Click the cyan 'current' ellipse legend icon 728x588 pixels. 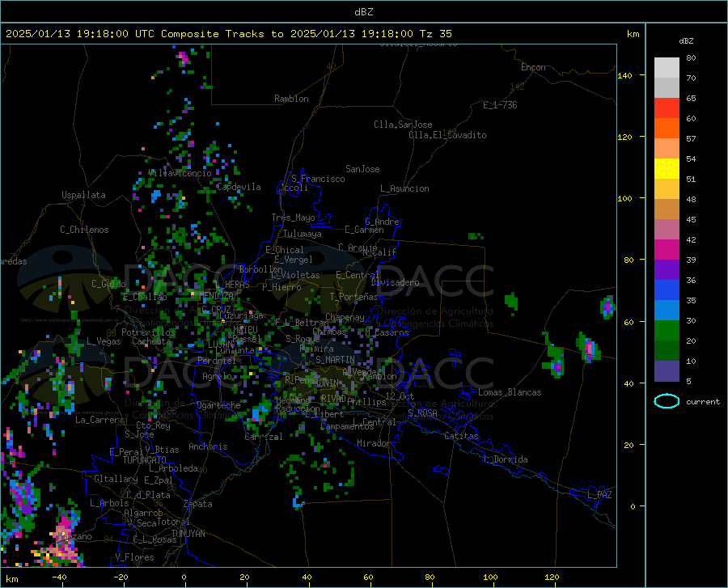[667, 401]
